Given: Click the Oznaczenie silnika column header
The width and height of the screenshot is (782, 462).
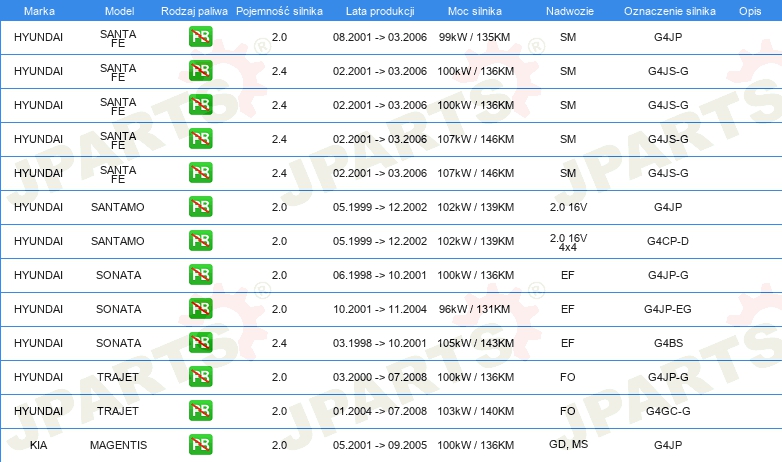Looking at the screenshot, I should coord(670,11).
